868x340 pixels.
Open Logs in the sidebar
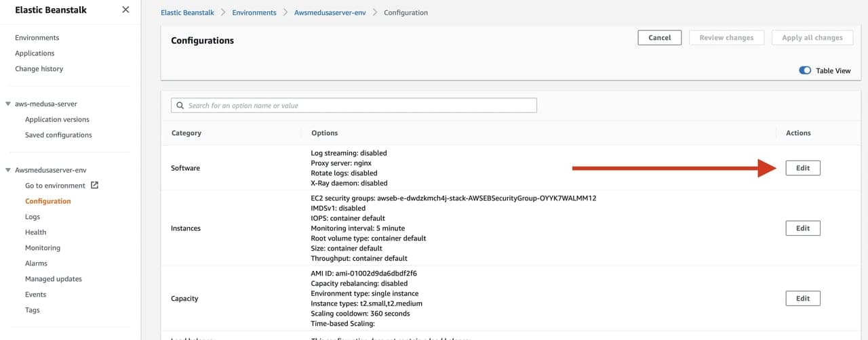coord(33,217)
